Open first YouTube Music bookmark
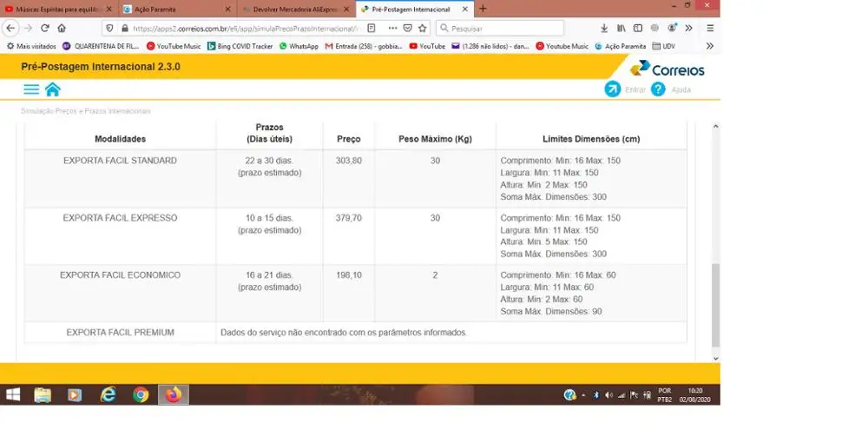Screen dimensions: 868x423 174,46
